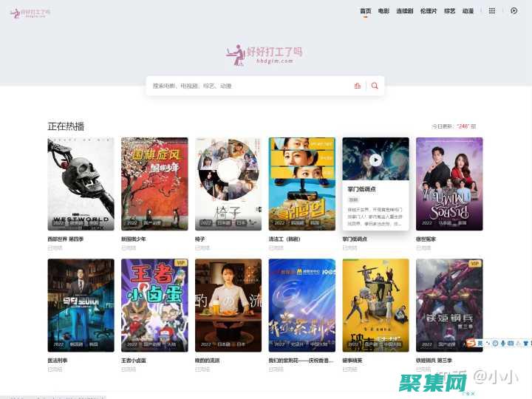Play the hovered 掌门低调点 card
The height and width of the screenshot is (399, 532).
[x=375, y=160]
